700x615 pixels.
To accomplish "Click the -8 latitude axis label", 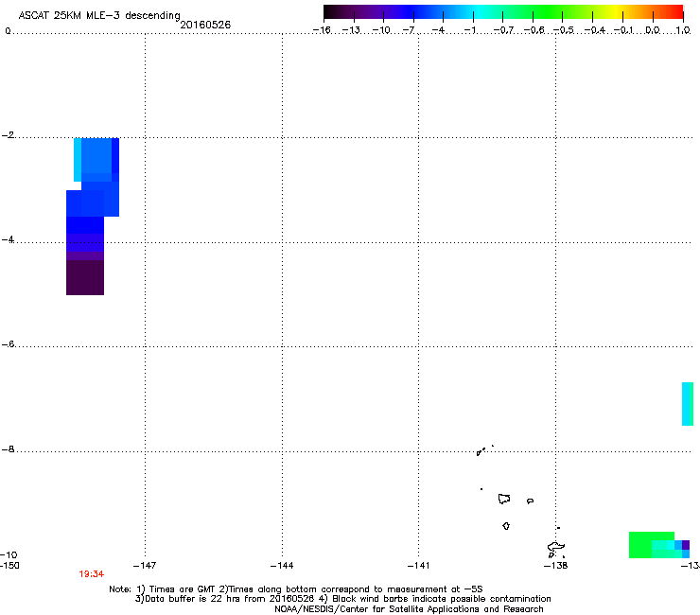I will tap(8, 449).
